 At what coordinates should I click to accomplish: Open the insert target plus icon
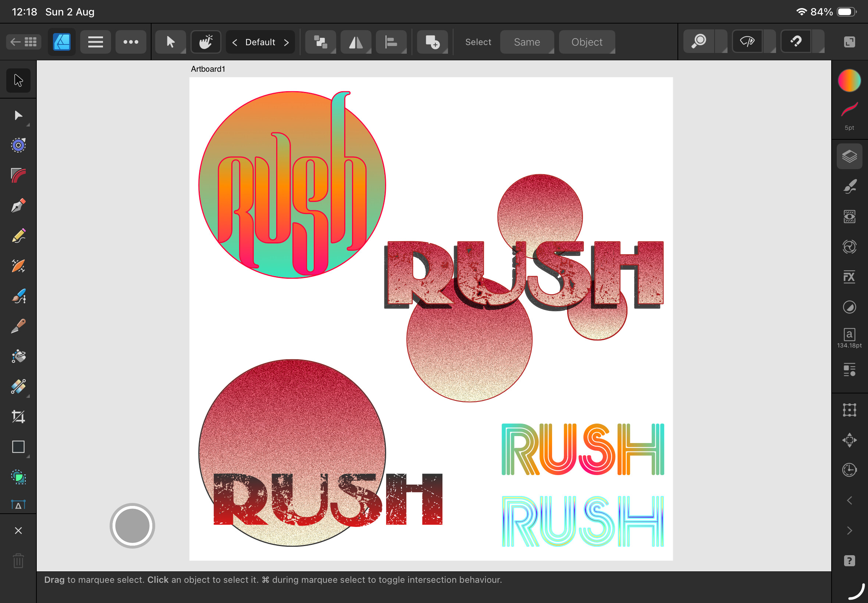[x=432, y=42]
